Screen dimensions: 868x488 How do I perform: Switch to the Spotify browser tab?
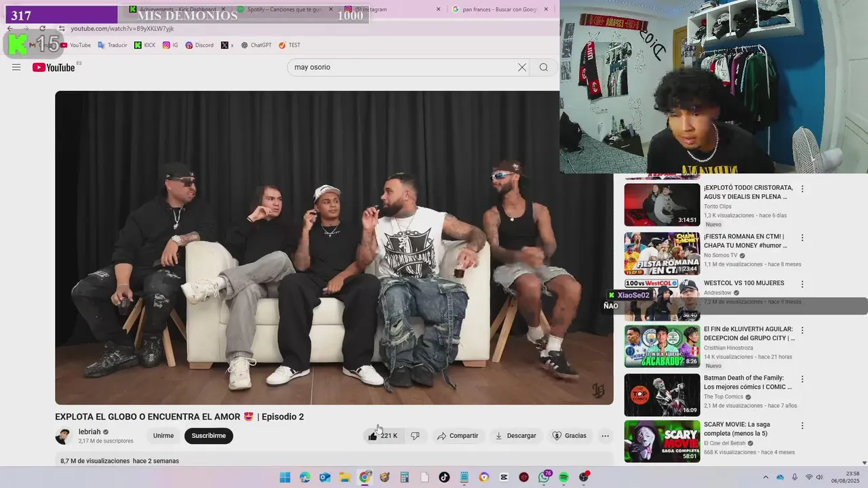pyautogui.click(x=285, y=9)
